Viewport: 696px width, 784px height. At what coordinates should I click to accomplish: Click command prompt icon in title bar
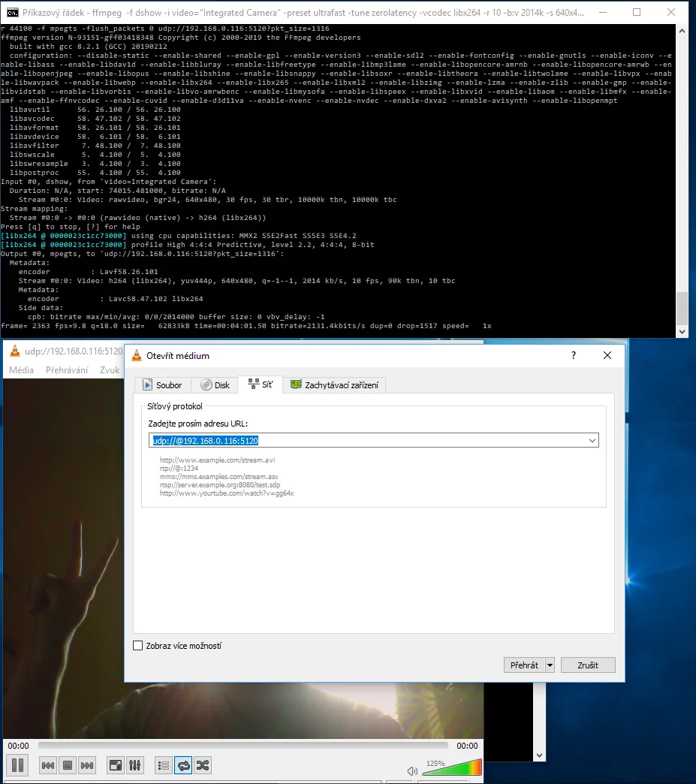coord(13,12)
